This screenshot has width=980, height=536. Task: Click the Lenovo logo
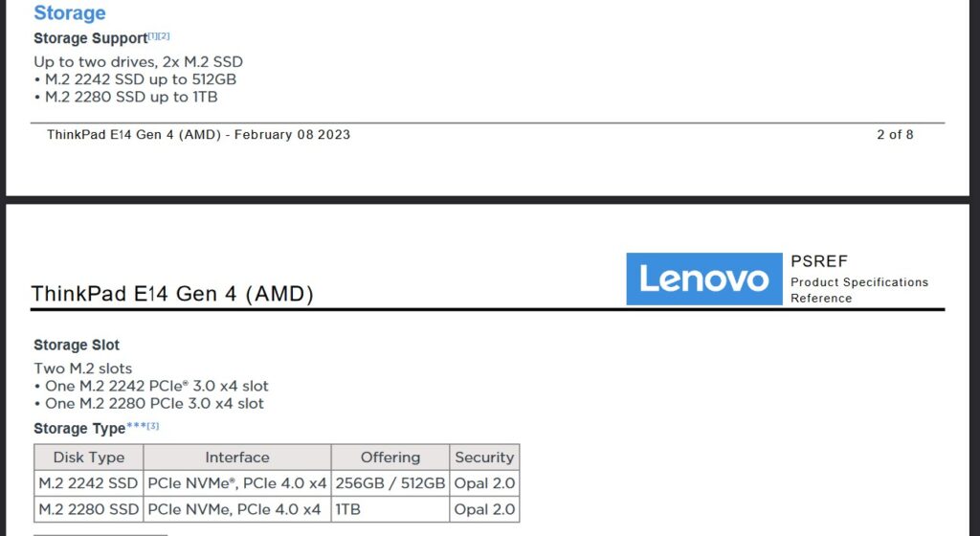[x=703, y=279]
